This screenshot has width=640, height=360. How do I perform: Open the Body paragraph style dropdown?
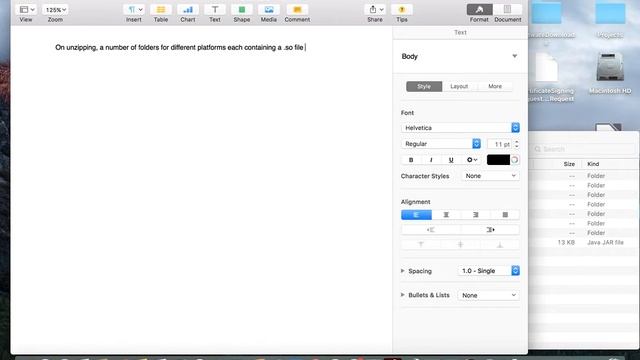(x=460, y=56)
